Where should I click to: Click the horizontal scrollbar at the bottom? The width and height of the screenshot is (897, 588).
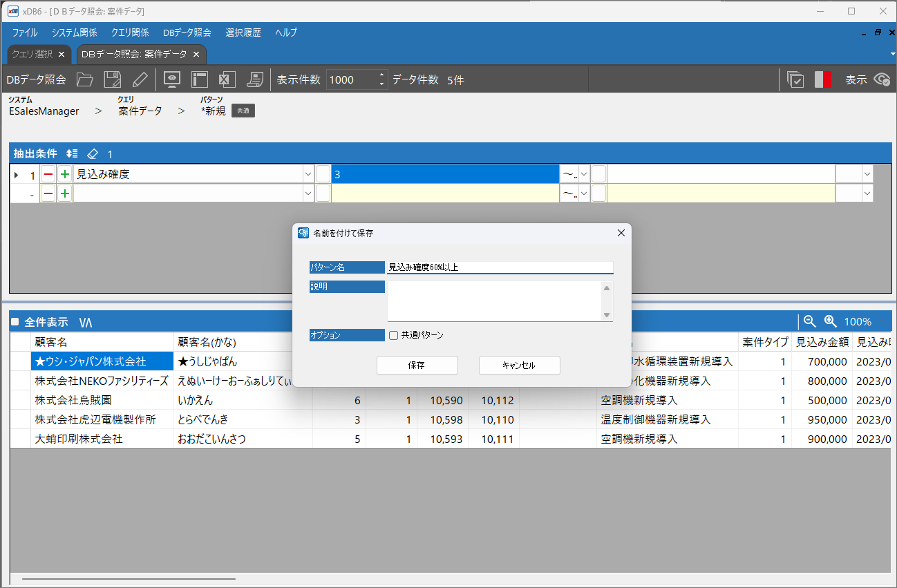pyautogui.click(x=129, y=579)
